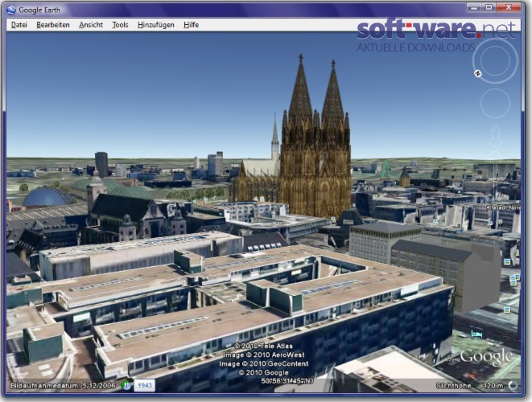This screenshot has height=402, width=532.
Task: Open the Hilfe menu
Action: [191, 25]
